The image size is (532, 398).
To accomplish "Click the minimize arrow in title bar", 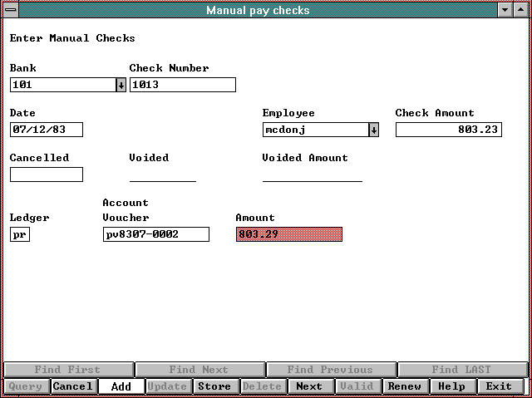I will (505, 10).
